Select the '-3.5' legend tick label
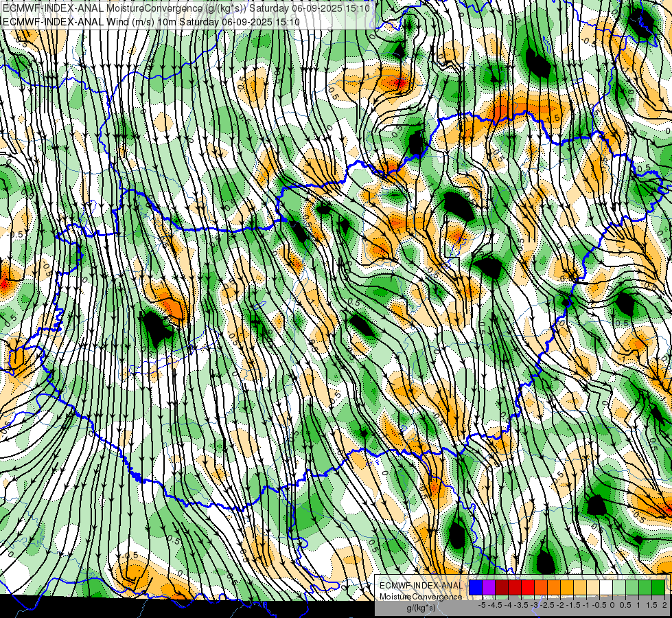Screen dimensions: 672x618 (x=521, y=605)
